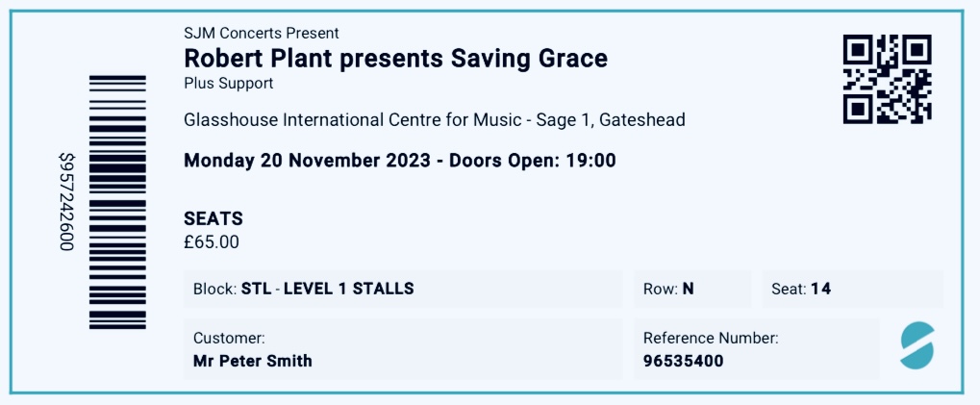Screen dimensions: 980x405
Task: Click the vertical barcode
Action: [117, 202]
